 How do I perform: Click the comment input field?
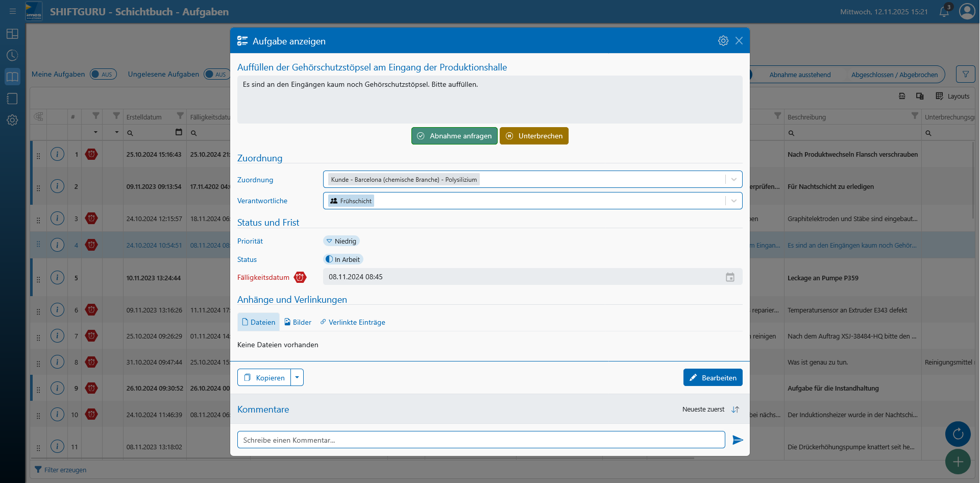point(481,440)
